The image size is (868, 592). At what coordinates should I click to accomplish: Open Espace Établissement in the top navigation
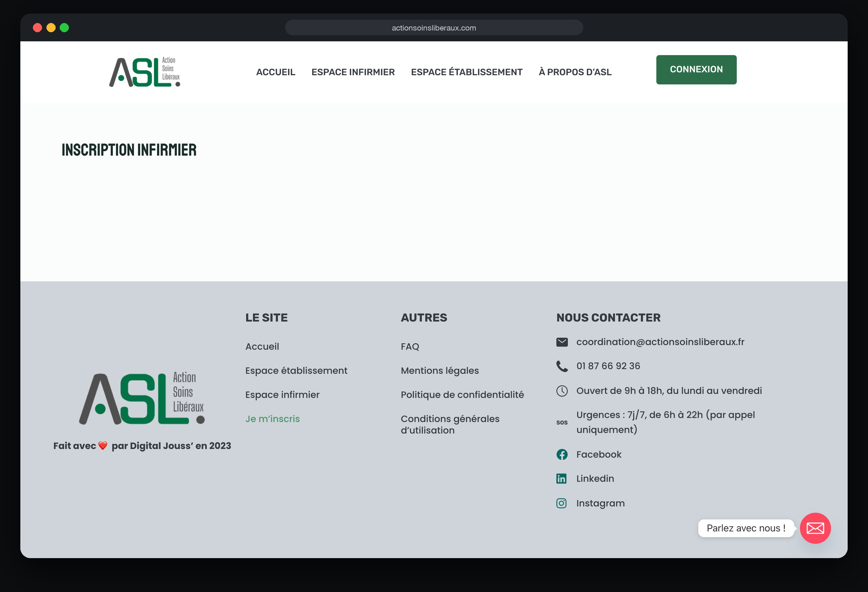point(467,72)
